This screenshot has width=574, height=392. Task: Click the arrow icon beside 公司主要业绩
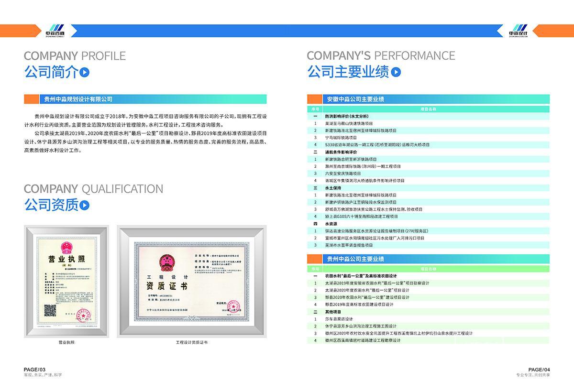click(x=396, y=73)
